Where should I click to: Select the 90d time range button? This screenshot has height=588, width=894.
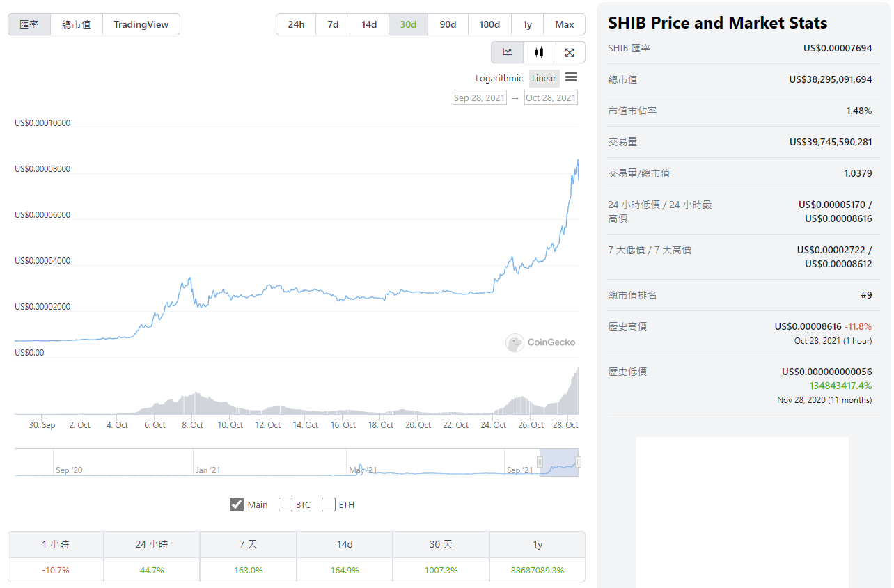point(448,24)
